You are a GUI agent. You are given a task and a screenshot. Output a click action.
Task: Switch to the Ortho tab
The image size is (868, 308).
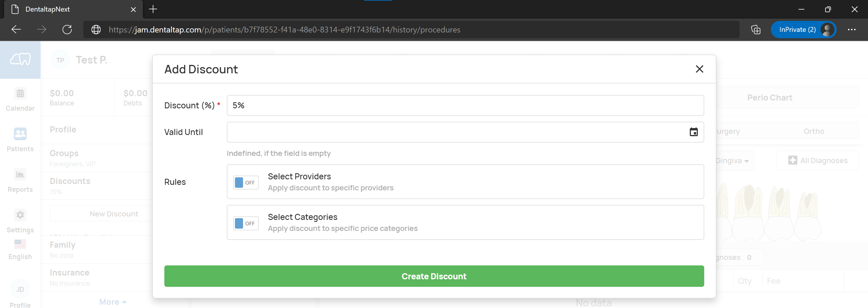click(814, 131)
